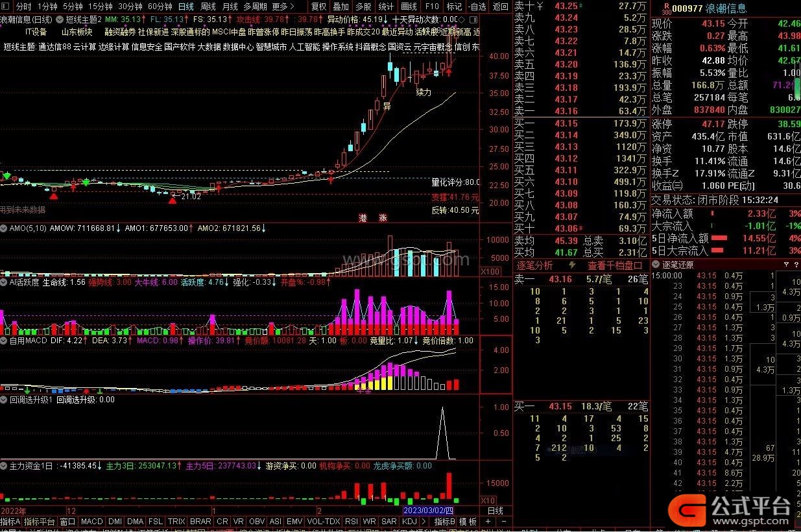
Task: Click the help question mark in 逐笔还原
Action: click(x=795, y=265)
